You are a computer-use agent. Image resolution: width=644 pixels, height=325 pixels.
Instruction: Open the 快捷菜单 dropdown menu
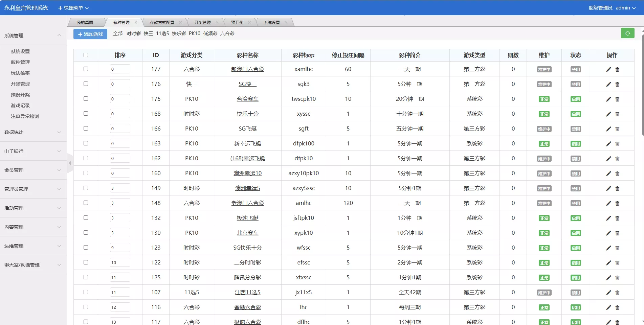73,8
